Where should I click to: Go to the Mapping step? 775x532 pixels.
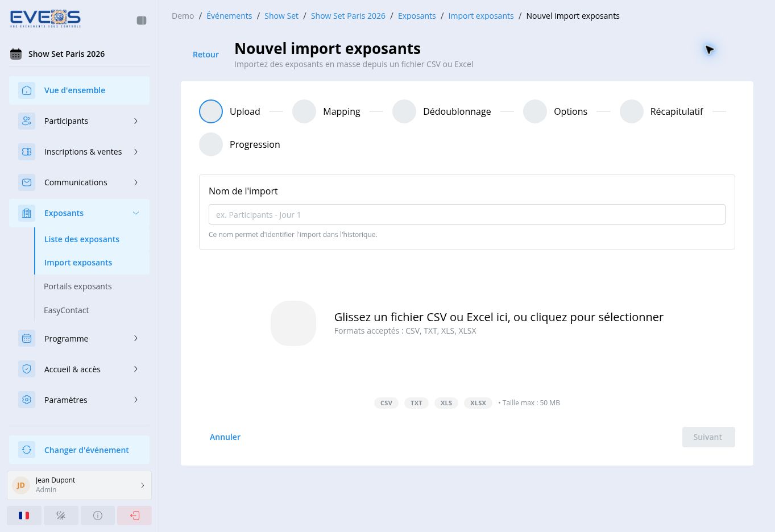point(326,111)
